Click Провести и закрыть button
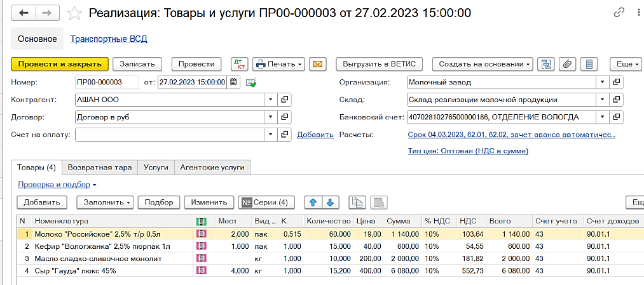Viewport: 644px width, 285px height. point(60,64)
